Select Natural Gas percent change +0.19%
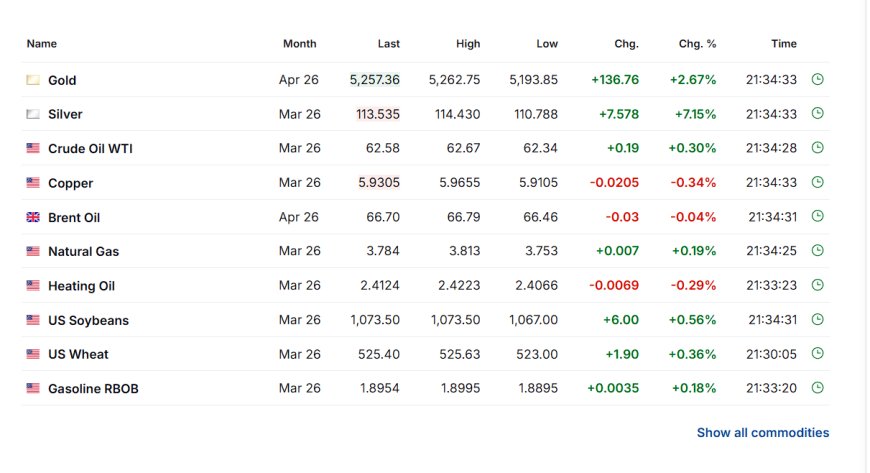870x473 pixels. pos(694,251)
